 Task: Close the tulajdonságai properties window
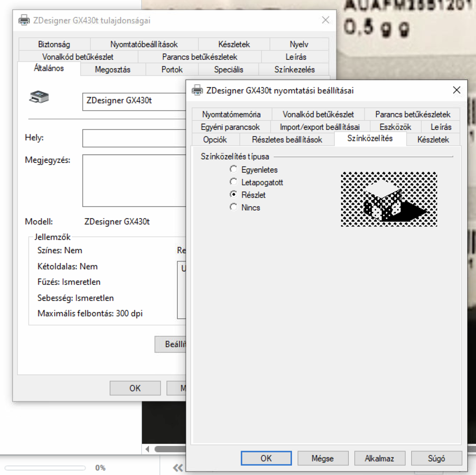point(326,20)
